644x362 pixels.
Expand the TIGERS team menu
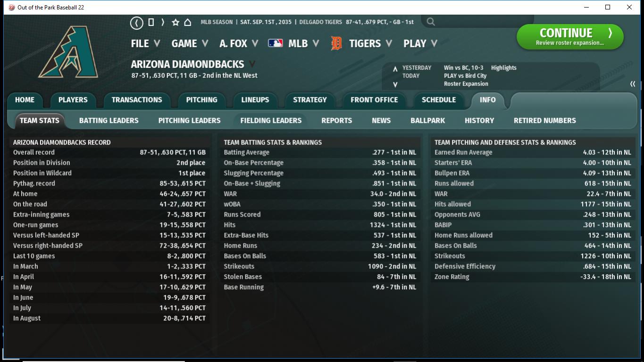pos(370,43)
